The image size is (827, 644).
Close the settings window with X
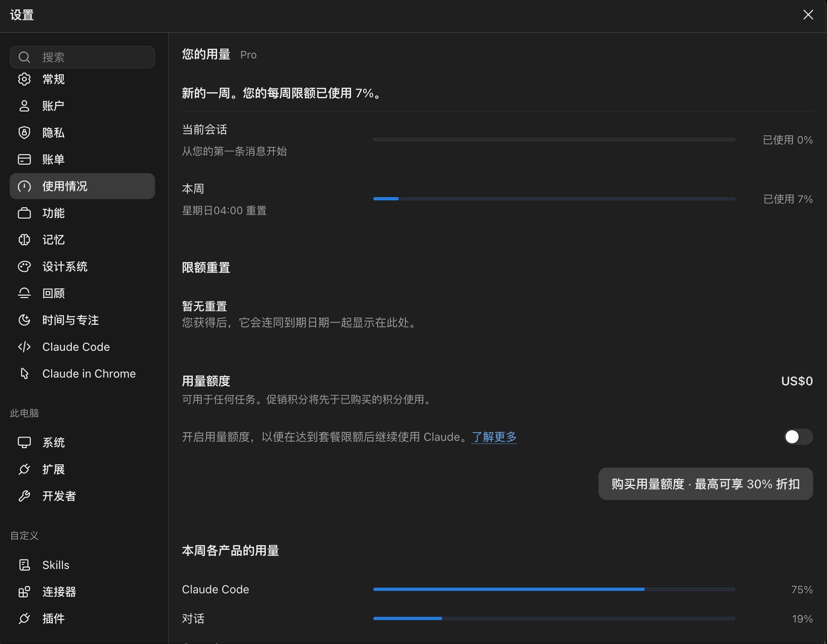pos(808,15)
